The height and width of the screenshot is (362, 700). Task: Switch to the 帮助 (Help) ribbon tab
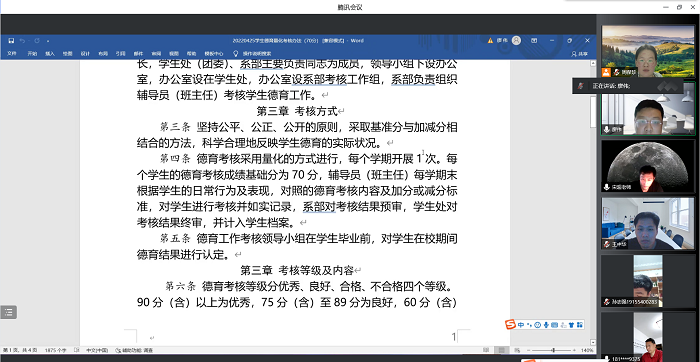pos(192,54)
